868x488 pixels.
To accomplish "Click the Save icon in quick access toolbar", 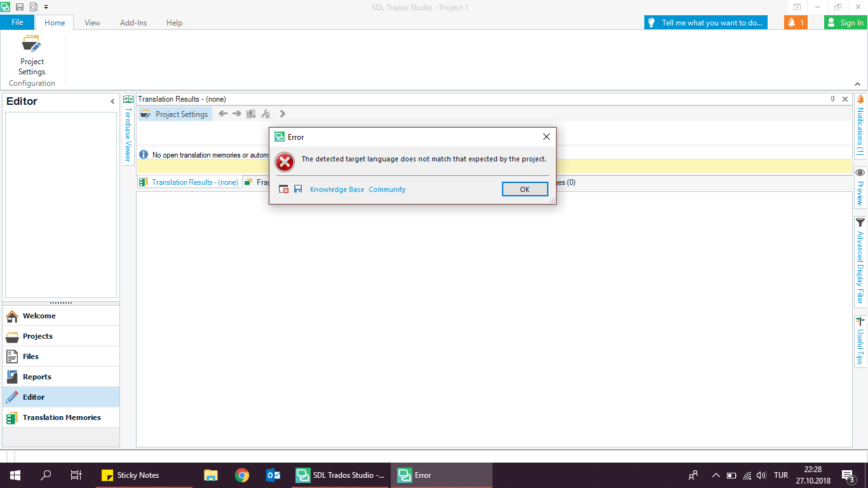I will click(x=19, y=7).
